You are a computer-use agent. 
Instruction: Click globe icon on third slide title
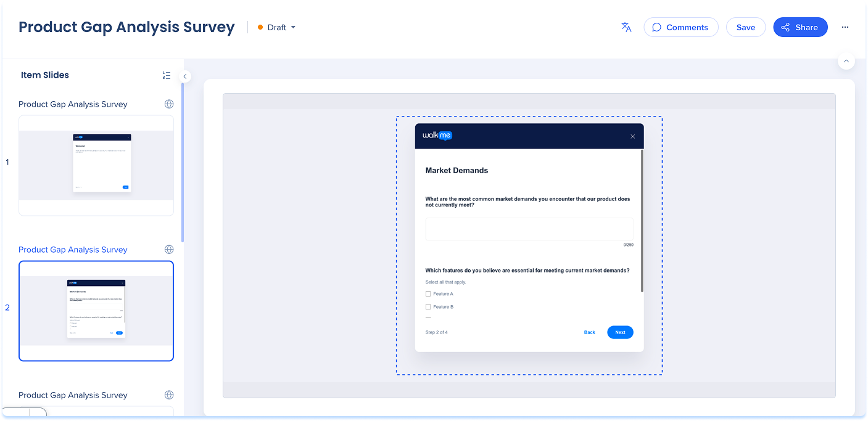pos(169,395)
